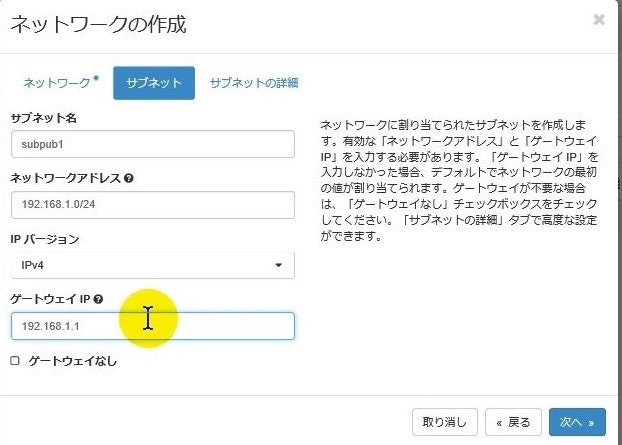Click the ネットワークアドレス field 192.168.1.0/24
Image resolution: width=622 pixels, height=445 pixels.
153,205
